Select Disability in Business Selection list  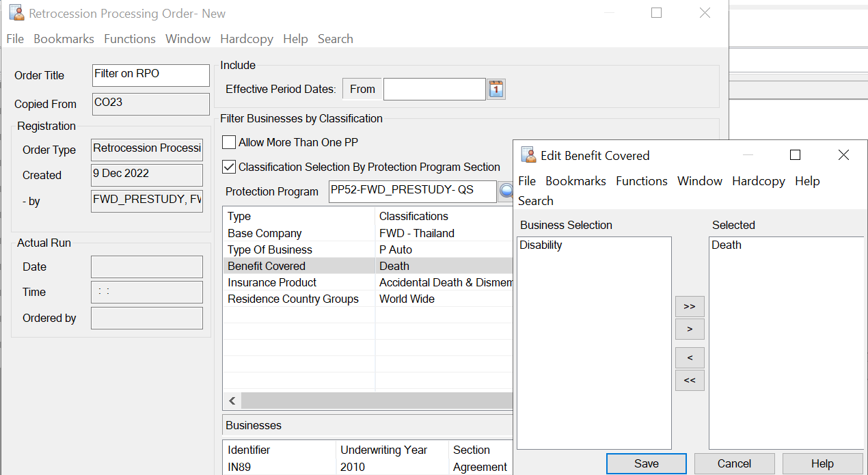pos(541,245)
